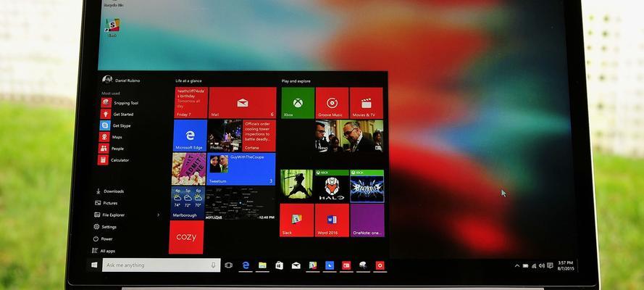Open the News tile with the photo
This screenshot has width=644, height=290.
pos(349,136)
